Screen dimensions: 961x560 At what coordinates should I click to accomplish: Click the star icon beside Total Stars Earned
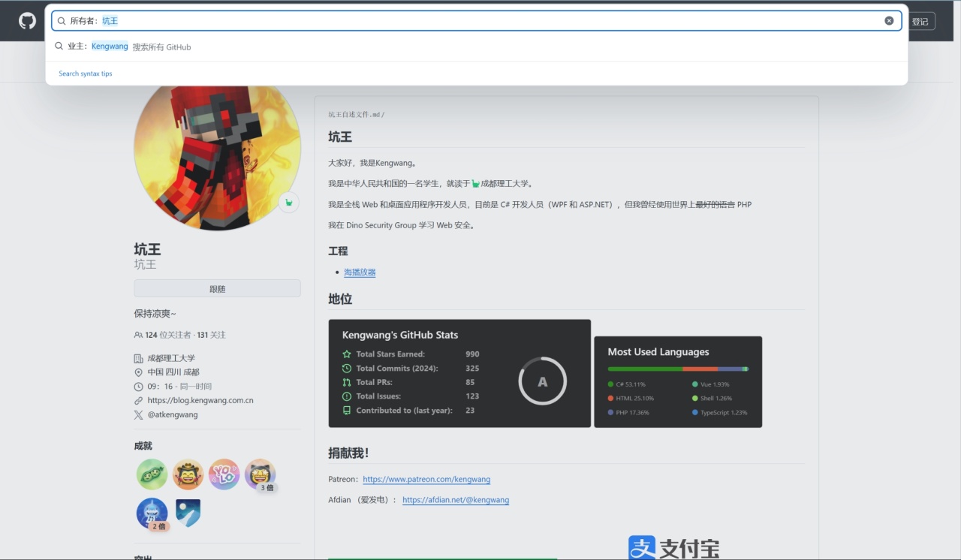pyautogui.click(x=346, y=354)
